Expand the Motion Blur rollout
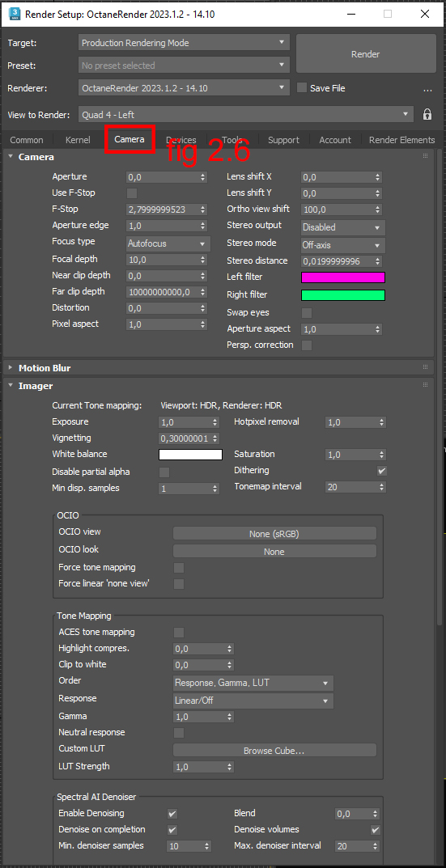446x868 pixels. click(11, 367)
